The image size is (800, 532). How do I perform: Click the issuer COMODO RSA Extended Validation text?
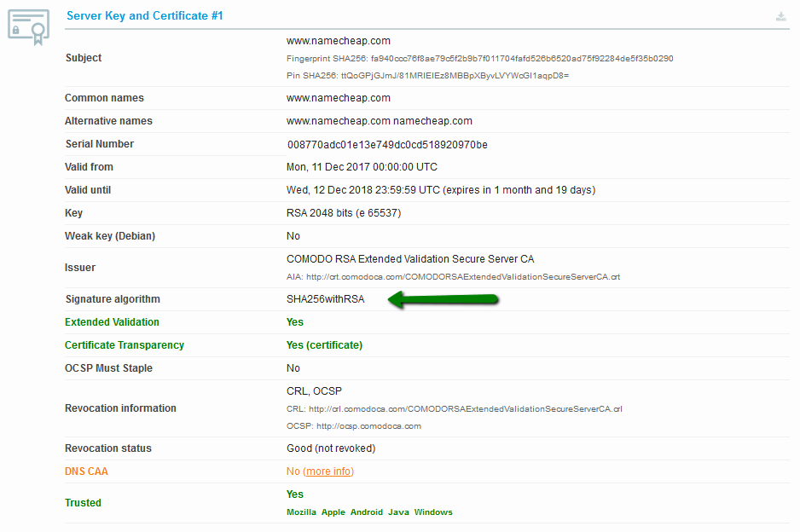(410, 259)
